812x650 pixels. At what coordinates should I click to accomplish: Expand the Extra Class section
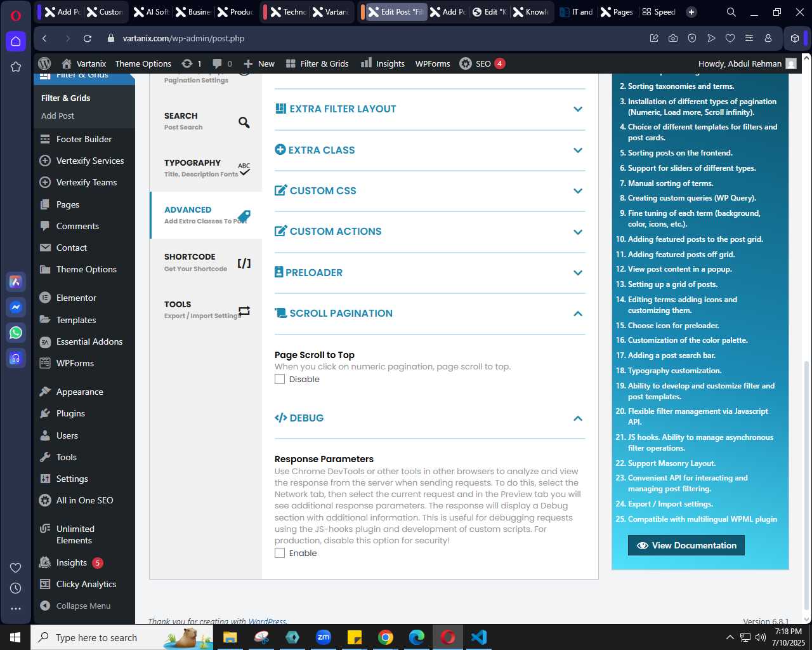pos(429,150)
